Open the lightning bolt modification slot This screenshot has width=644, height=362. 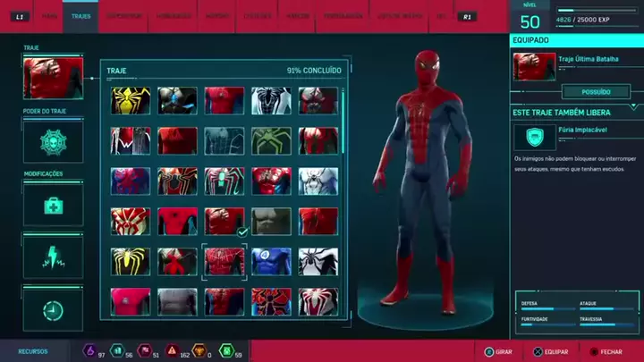[53, 257]
